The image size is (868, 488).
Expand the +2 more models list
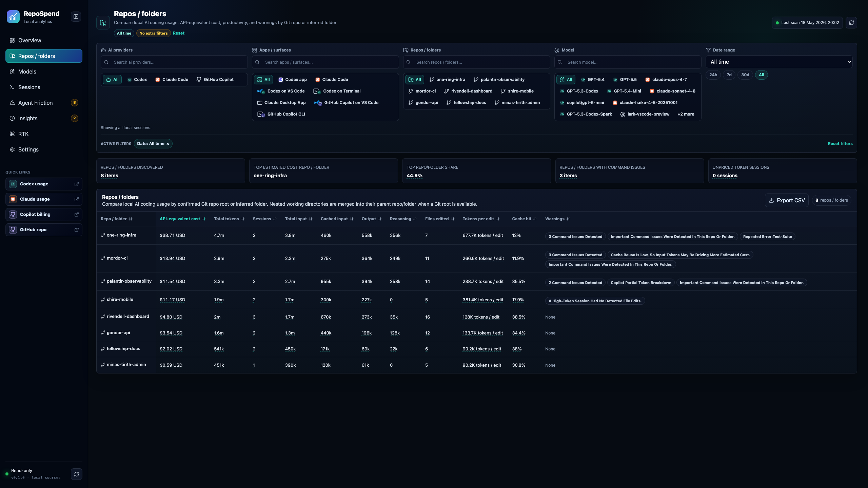click(x=686, y=114)
